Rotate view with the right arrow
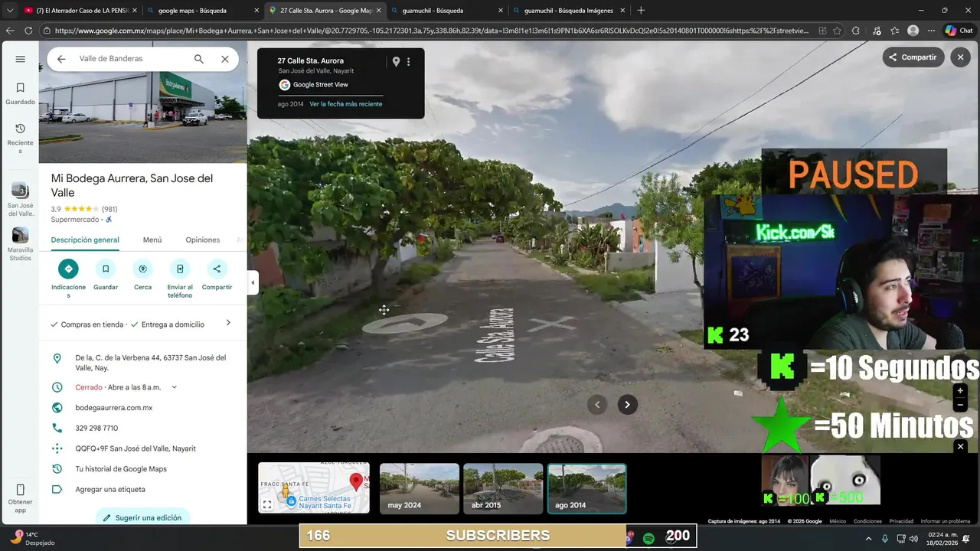 tap(627, 405)
